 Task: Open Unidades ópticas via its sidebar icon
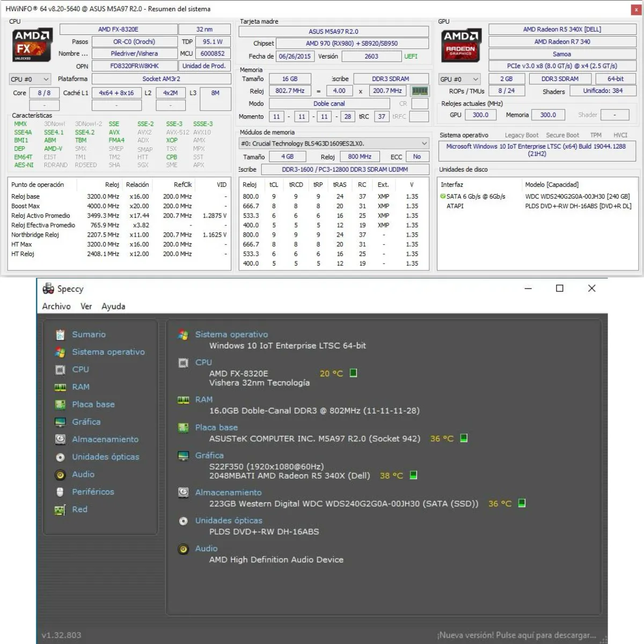point(60,457)
